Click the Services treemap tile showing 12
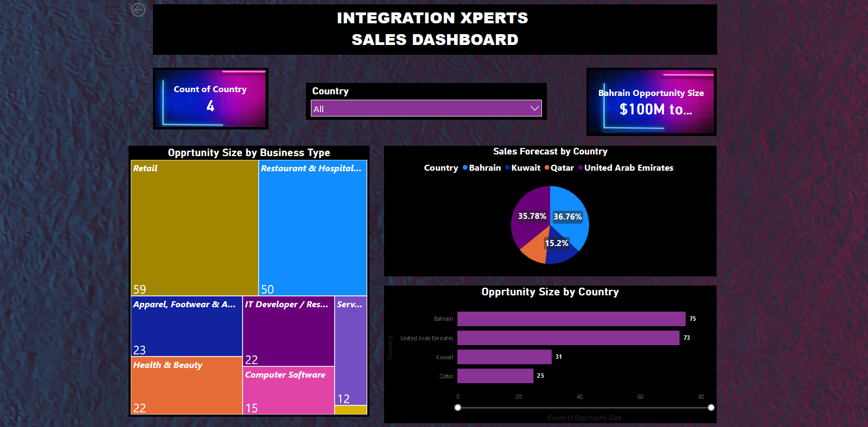Viewport: 868px width, 427px height. pyautogui.click(x=351, y=351)
